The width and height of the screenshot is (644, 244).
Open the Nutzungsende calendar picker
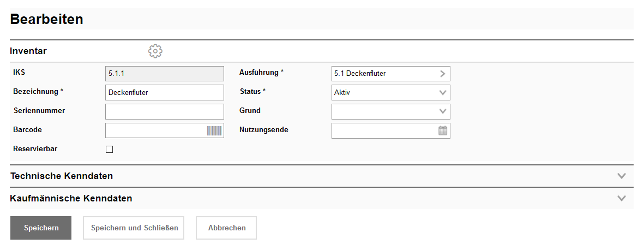(x=443, y=130)
